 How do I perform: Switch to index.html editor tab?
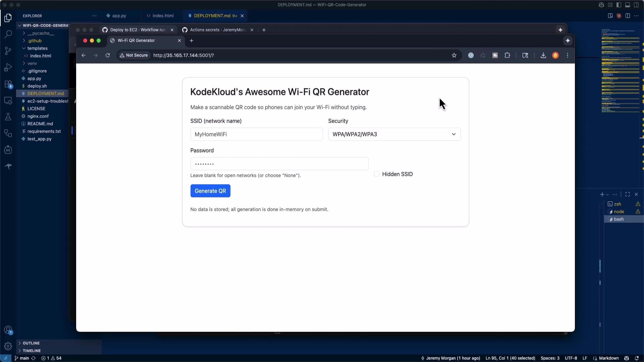(163, 16)
